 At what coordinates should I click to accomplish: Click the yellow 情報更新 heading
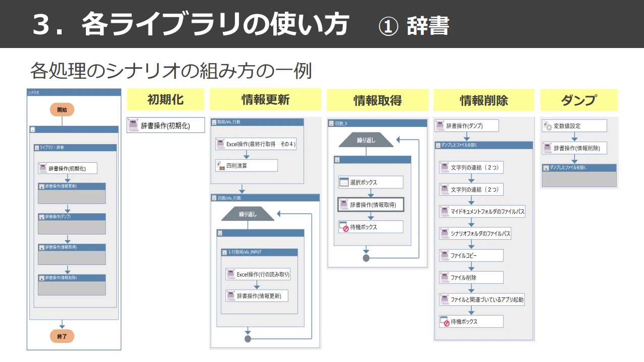(265, 100)
